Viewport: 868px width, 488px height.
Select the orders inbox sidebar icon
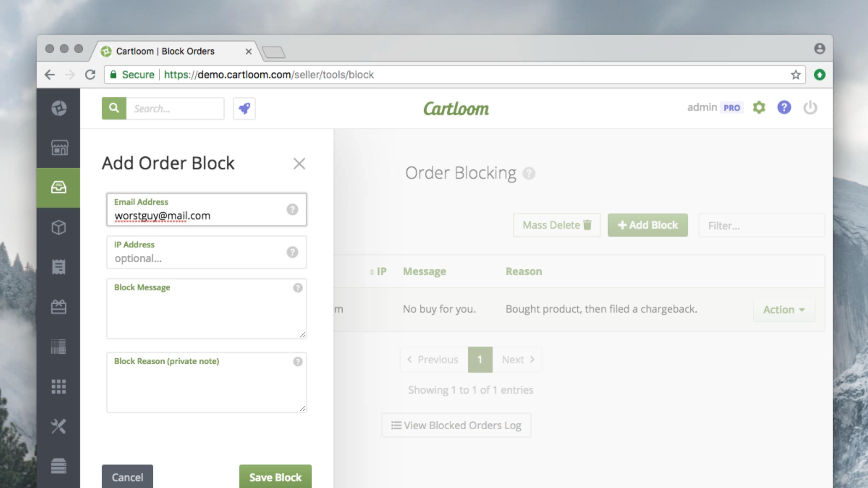coord(59,188)
